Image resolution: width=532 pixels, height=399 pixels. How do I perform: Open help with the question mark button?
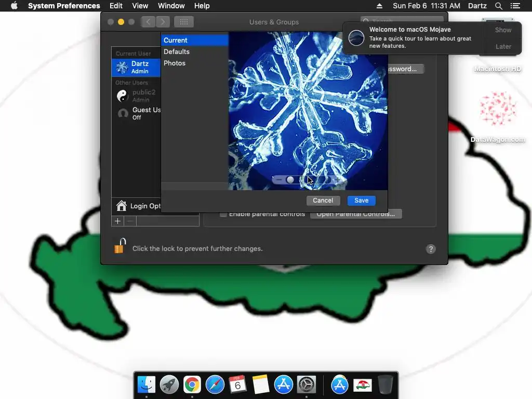point(431,249)
